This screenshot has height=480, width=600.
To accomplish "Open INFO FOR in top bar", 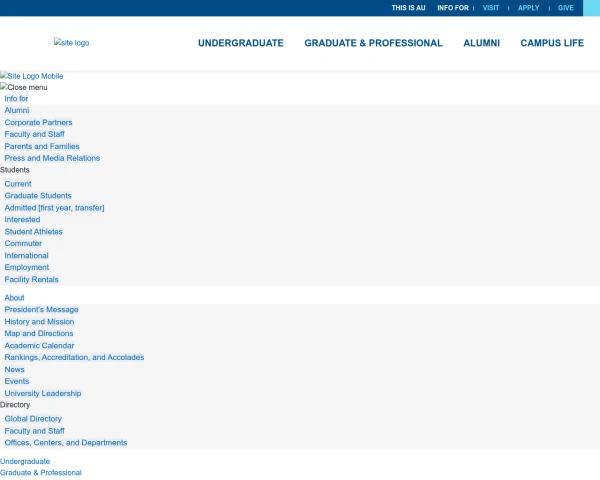I will tap(453, 8).
